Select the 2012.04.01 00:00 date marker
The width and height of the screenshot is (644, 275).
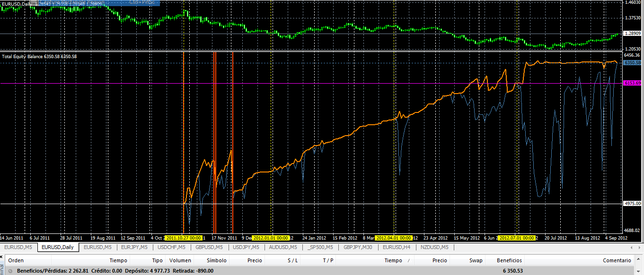point(395,238)
